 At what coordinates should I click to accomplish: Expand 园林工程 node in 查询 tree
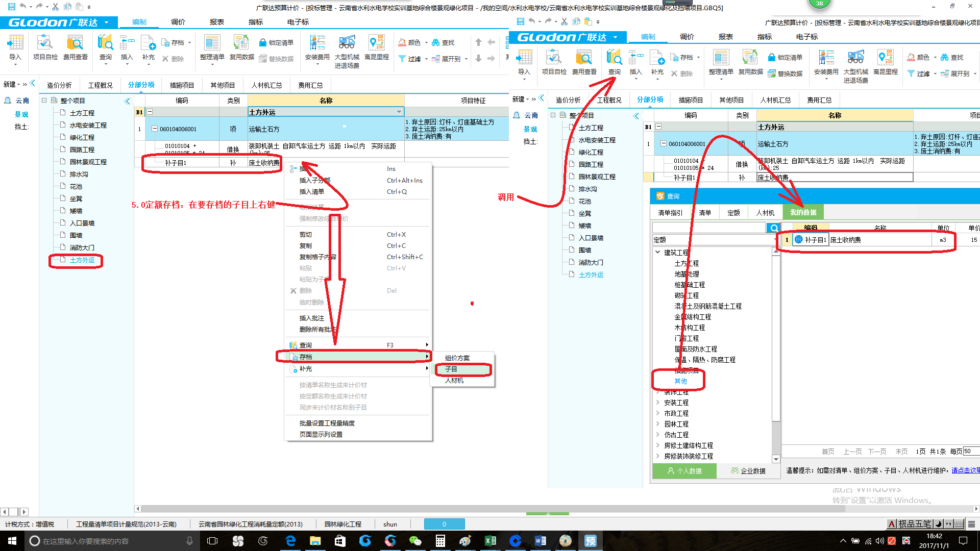658,423
